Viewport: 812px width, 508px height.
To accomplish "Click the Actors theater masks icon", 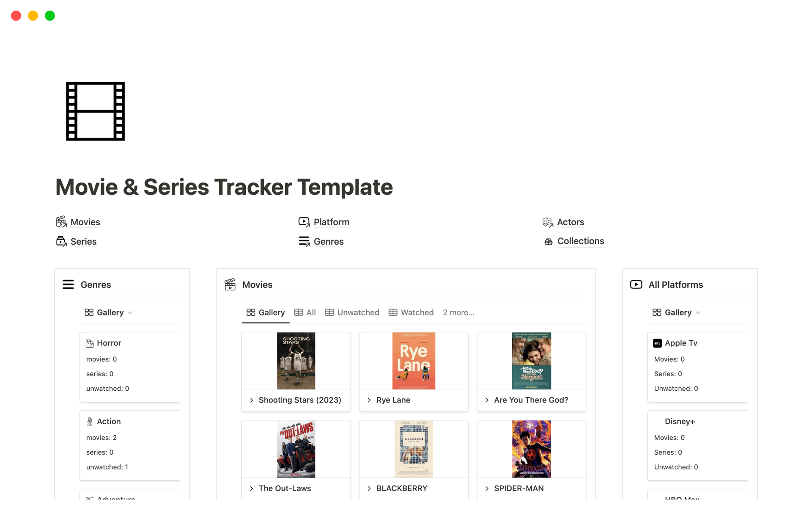I will click(x=548, y=222).
